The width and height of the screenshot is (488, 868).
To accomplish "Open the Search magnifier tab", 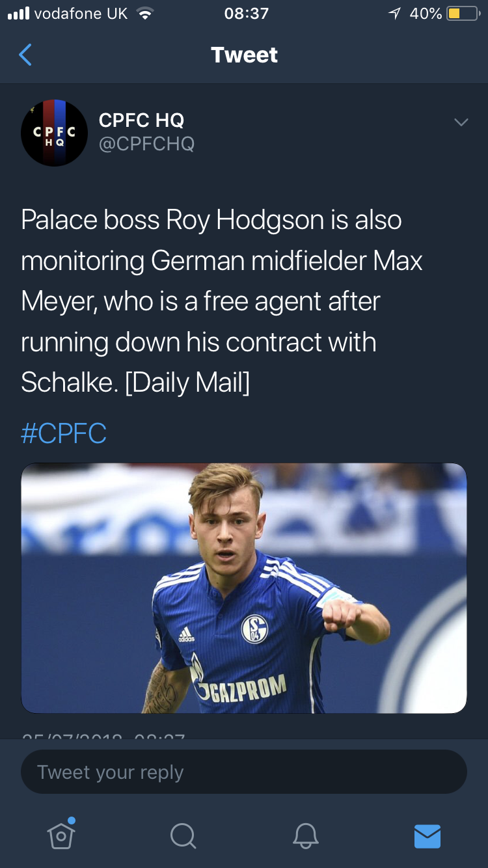I will [x=182, y=836].
